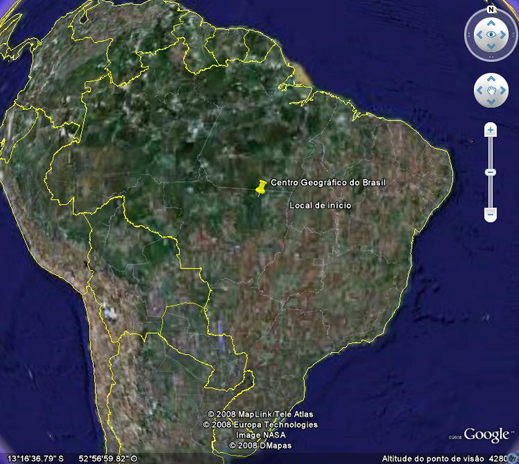
Task: Zoom out with the minus button at the slider bottom
Action: 490,214
